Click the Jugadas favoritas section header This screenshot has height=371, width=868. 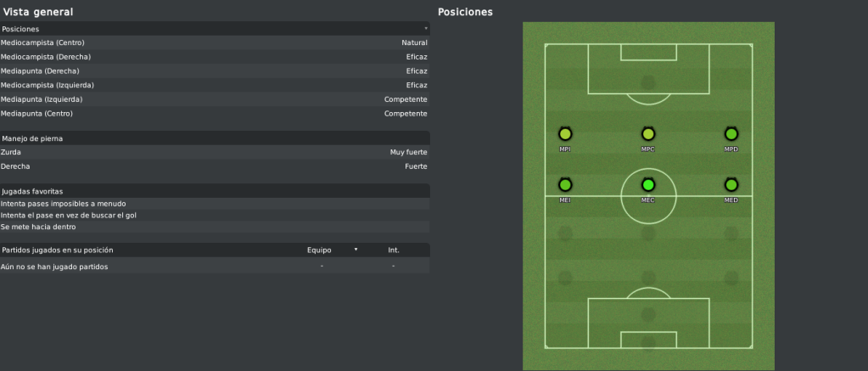tap(215, 191)
